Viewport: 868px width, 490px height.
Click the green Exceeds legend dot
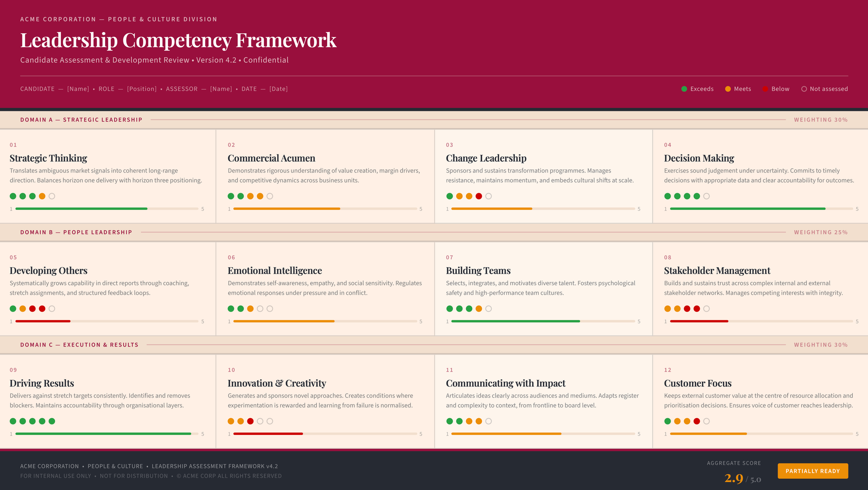(684, 89)
